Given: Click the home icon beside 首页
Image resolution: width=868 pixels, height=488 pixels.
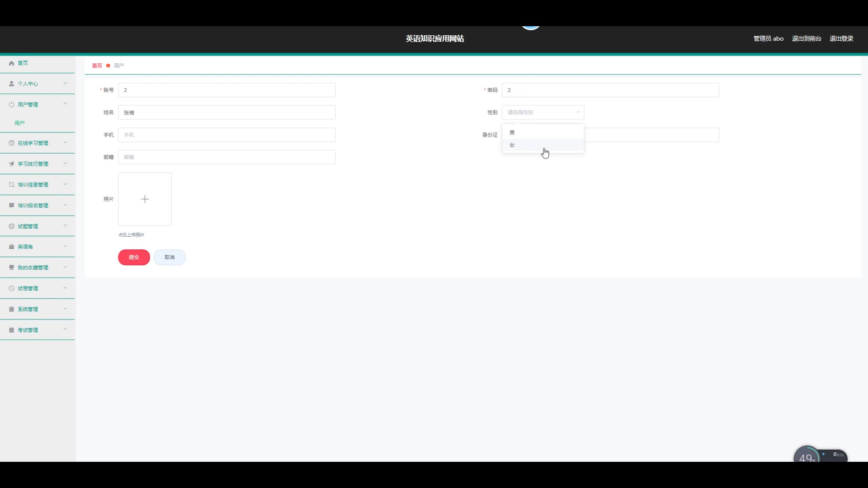Looking at the screenshot, I should coord(11,63).
